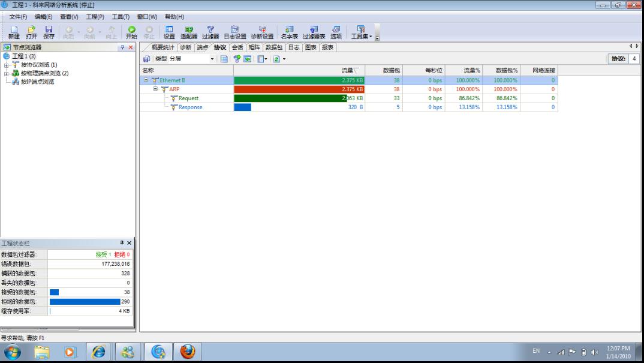Open 诊断设置 (Diagnosis settings) icon

pos(262,32)
